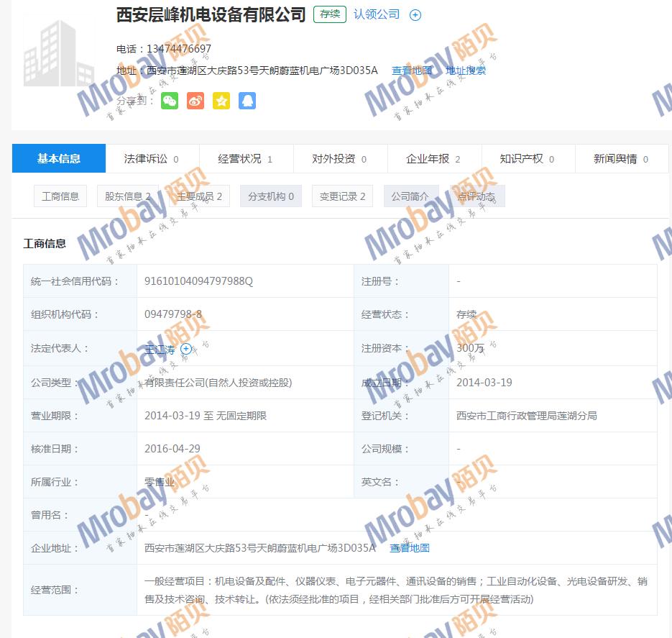The width and height of the screenshot is (672, 638).
Task: Click 认领公司 link
Action: (x=377, y=14)
